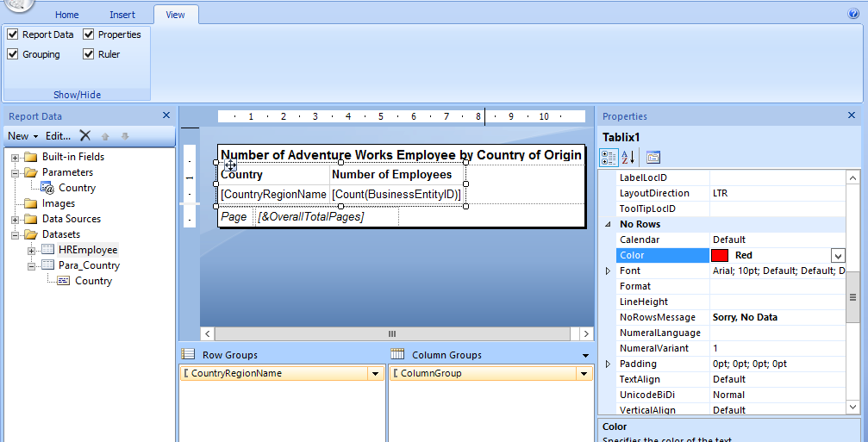Open the CountryRegionName row group dropdown
This screenshot has width=868, height=442.
tap(375, 374)
